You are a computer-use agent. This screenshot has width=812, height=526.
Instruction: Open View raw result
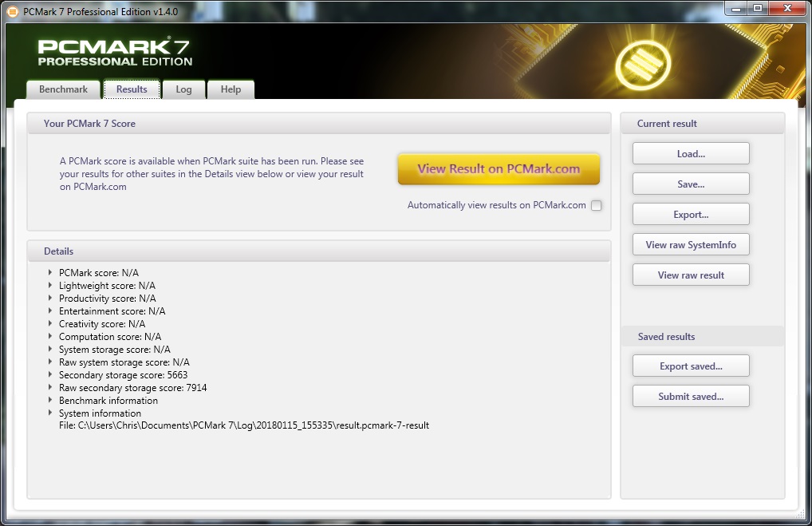point(691,275)
